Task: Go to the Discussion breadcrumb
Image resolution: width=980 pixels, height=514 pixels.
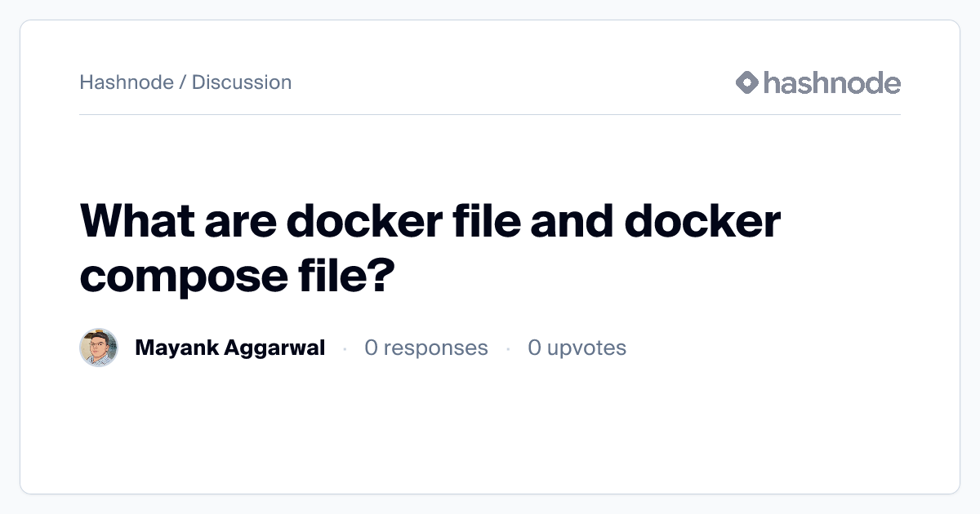Action: click(242, 82)
